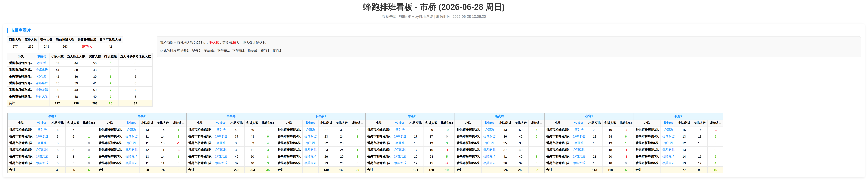Click the green 10 value in the 下午茶2 table
Viewport: 868px width, 181px height.
tap(447, 130)
